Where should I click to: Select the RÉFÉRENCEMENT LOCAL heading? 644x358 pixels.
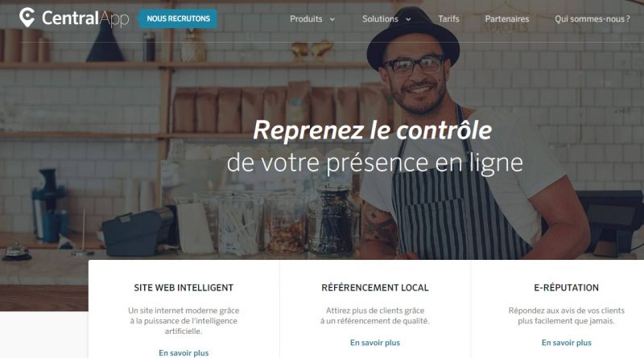375,288
